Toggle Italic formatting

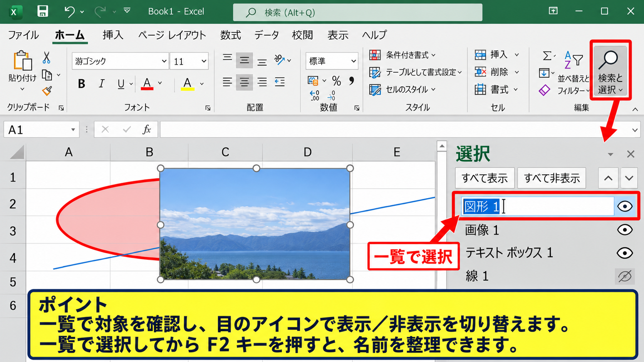(x=101, y=83)
